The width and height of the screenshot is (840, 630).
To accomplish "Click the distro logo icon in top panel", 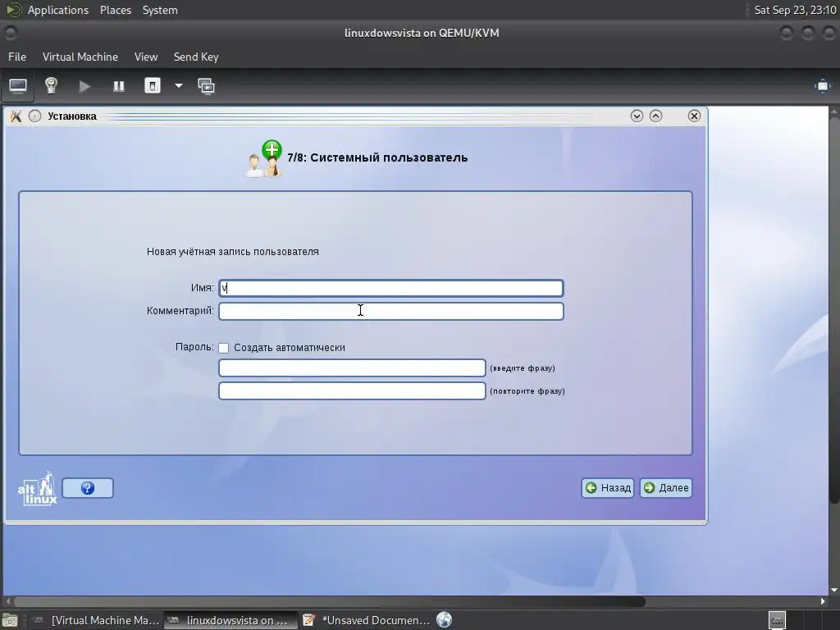I will (x=13, y=10).
